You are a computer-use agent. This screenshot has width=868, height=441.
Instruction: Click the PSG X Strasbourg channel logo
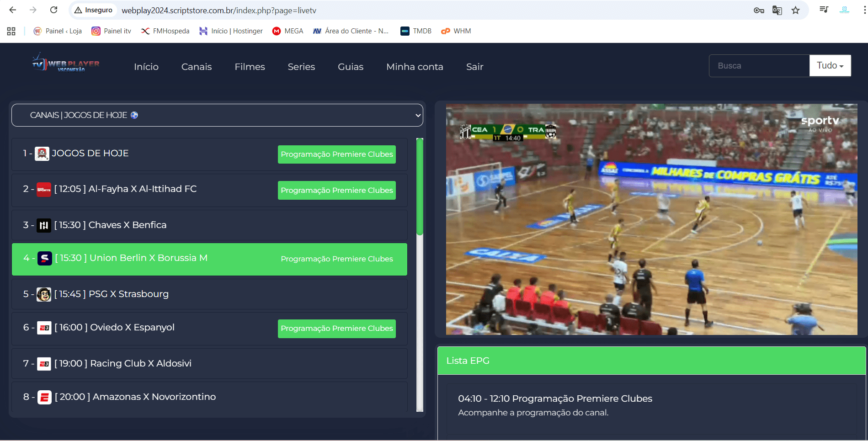(44, 294)
